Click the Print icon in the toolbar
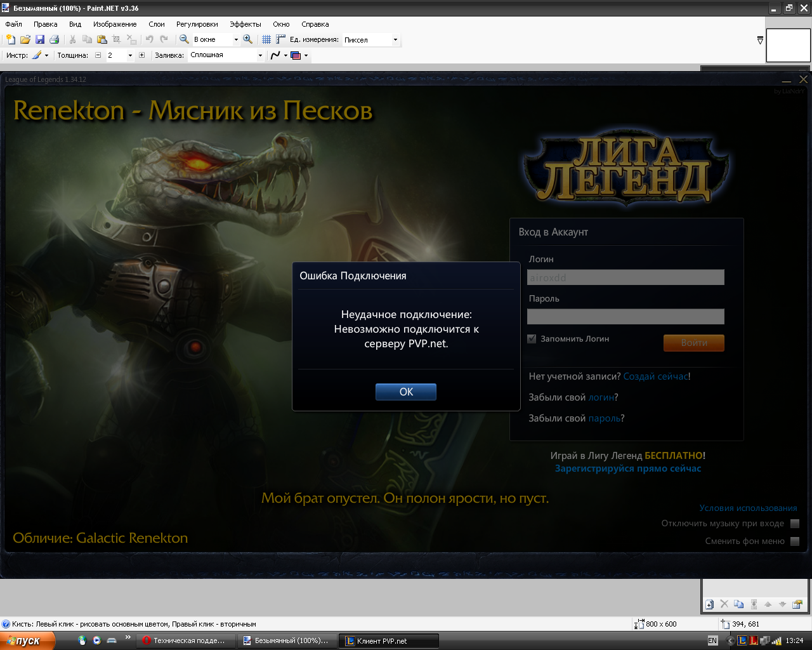 [55, 39]
